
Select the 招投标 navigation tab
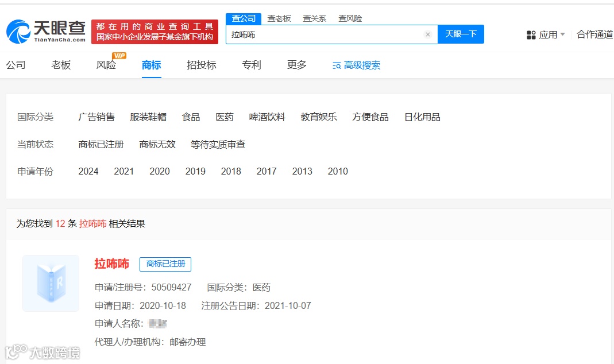(x=202, y=65)
